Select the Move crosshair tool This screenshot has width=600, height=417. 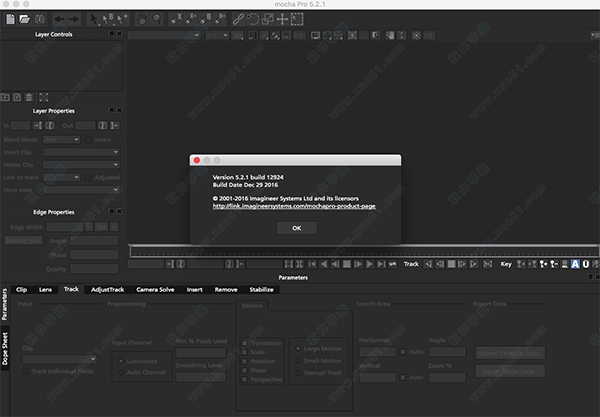coord(282,19)
